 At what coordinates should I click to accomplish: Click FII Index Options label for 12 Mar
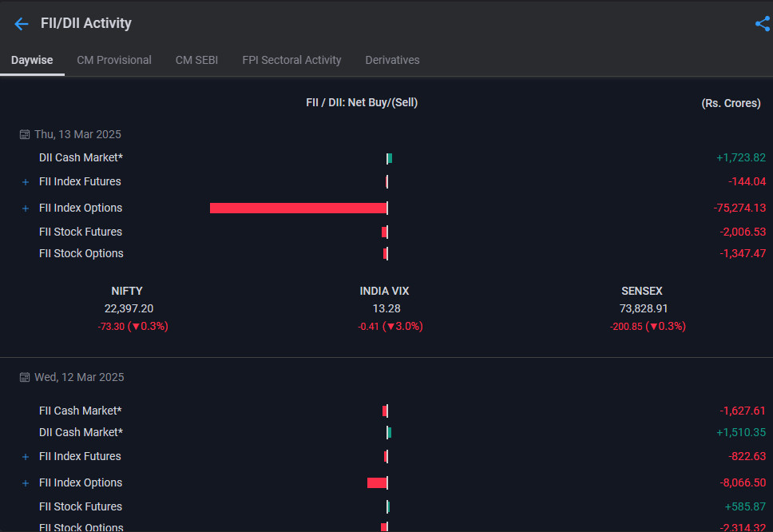[81, 482]
